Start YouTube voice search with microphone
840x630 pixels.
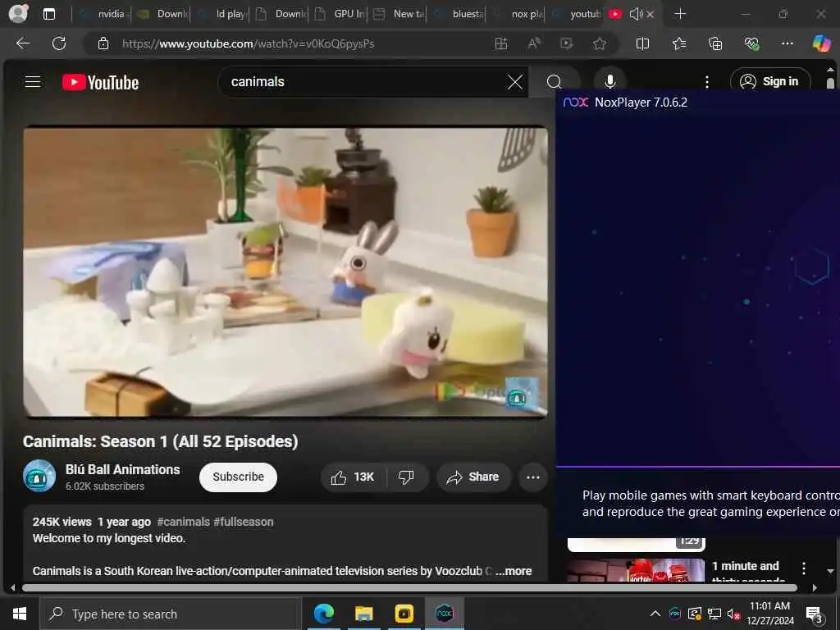pos(609,81)
